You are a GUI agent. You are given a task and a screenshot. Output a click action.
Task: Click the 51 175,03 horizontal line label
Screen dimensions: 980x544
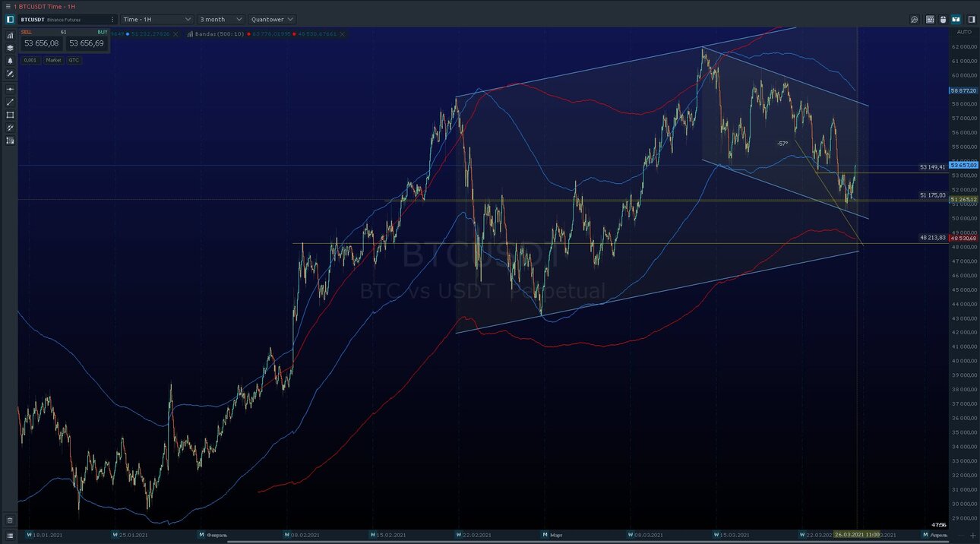pyautogui.click(x=932, y=195)
